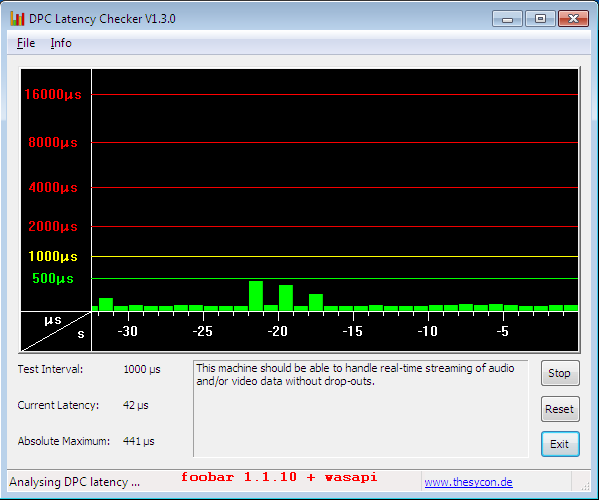Click the window resize grip in status bar
The width and height of the screenshot is (599, 500).
point(585,485)
